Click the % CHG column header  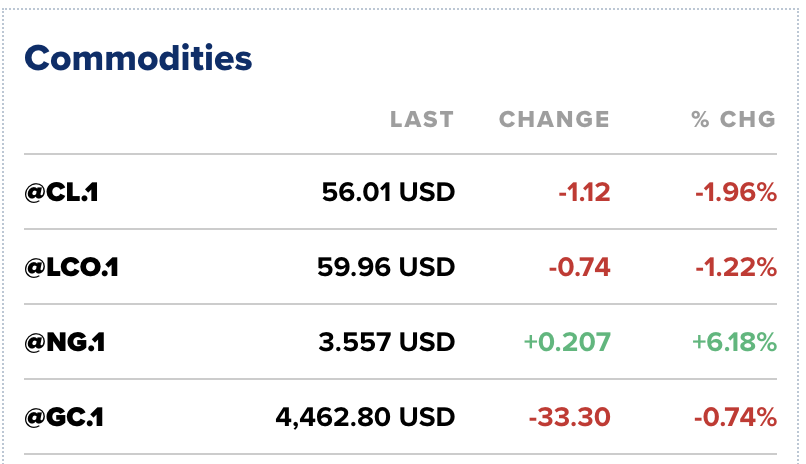pos(733,120)
